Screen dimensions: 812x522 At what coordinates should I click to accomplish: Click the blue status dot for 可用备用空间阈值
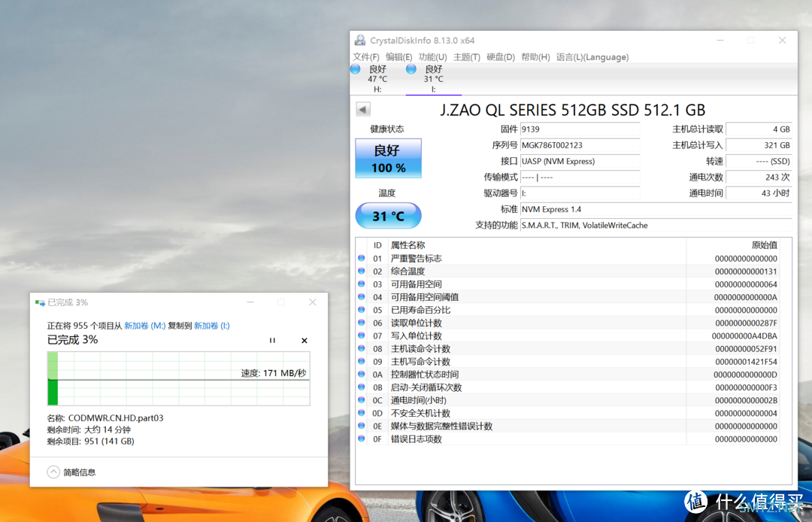pyautogui.click(x=362, y=297)
